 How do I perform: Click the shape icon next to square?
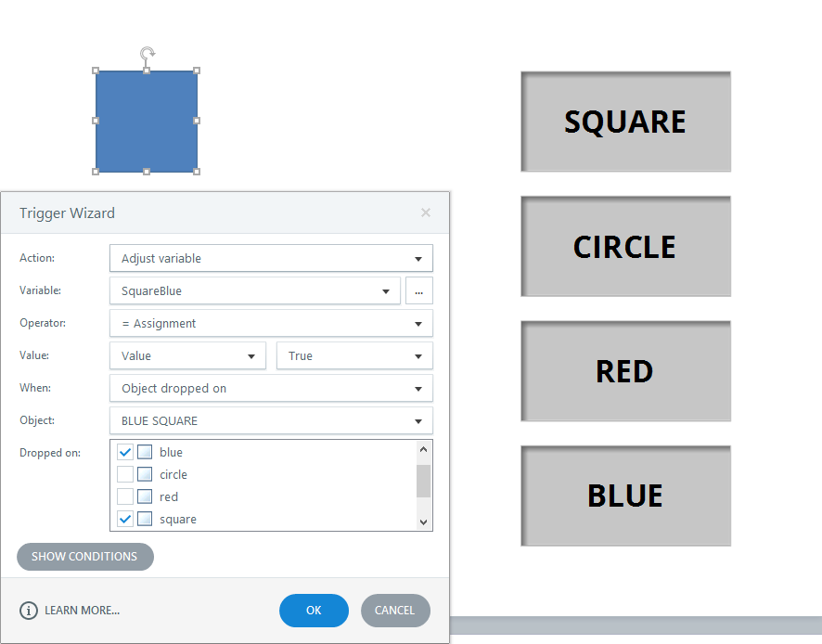(x=145, y=519)
